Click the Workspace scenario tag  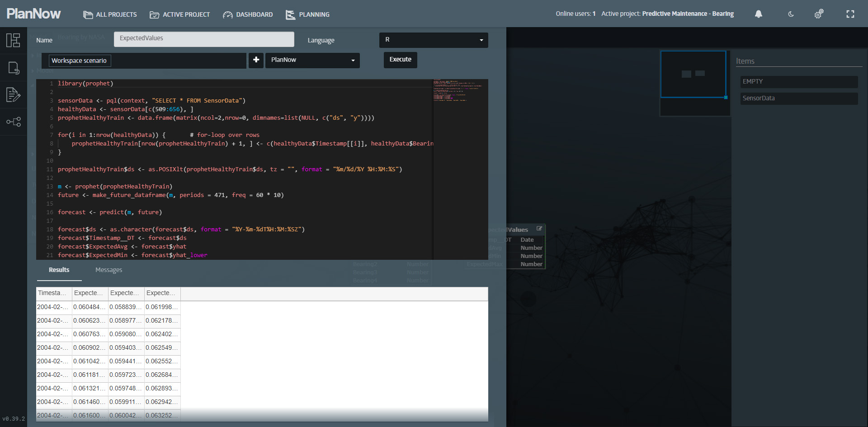coord(79,61)
